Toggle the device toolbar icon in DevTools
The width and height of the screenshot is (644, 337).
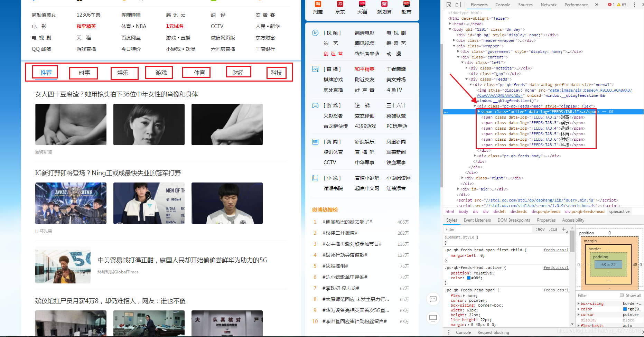[458, 4]
